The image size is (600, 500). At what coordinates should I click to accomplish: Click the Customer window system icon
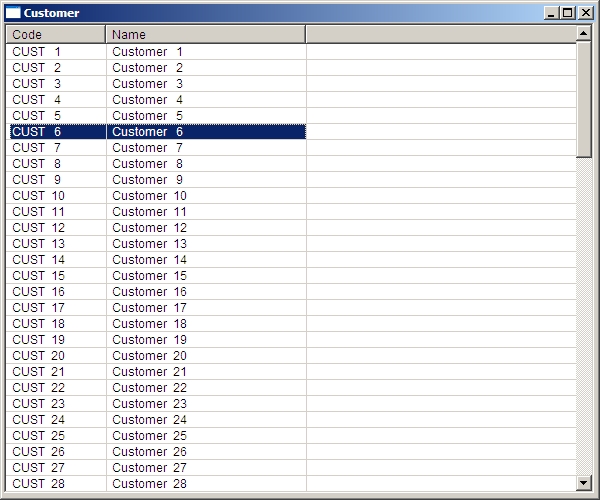tap(13, 13)
